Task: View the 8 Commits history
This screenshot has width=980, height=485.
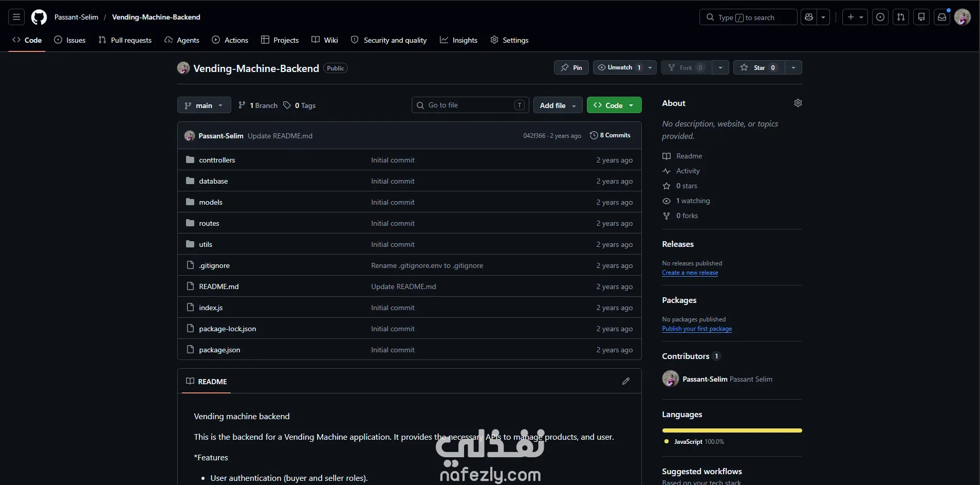Action: 610,135
